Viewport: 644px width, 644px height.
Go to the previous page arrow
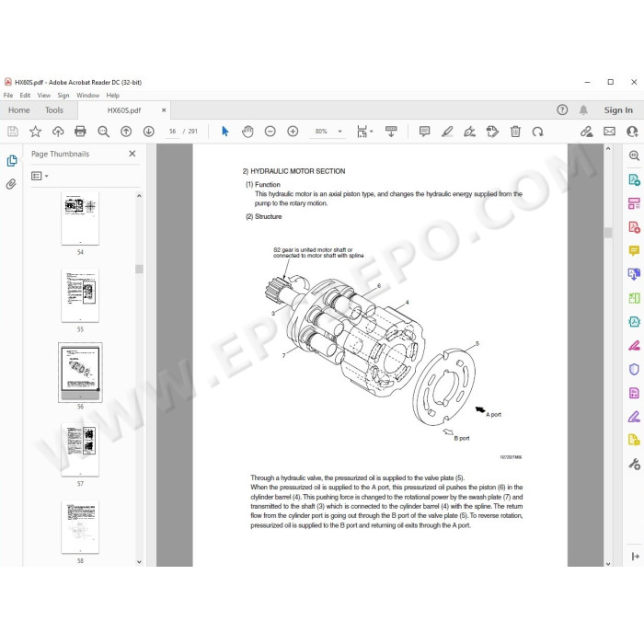click(126, 132)
